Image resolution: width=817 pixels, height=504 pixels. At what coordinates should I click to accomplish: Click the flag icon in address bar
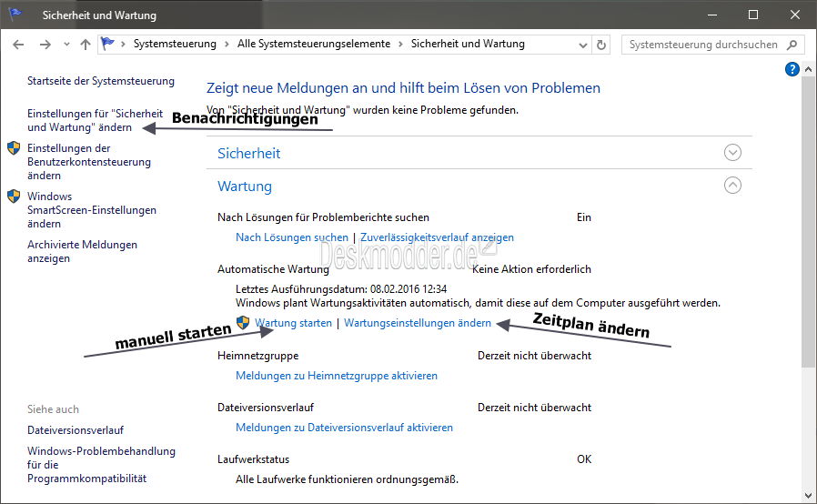107,44
